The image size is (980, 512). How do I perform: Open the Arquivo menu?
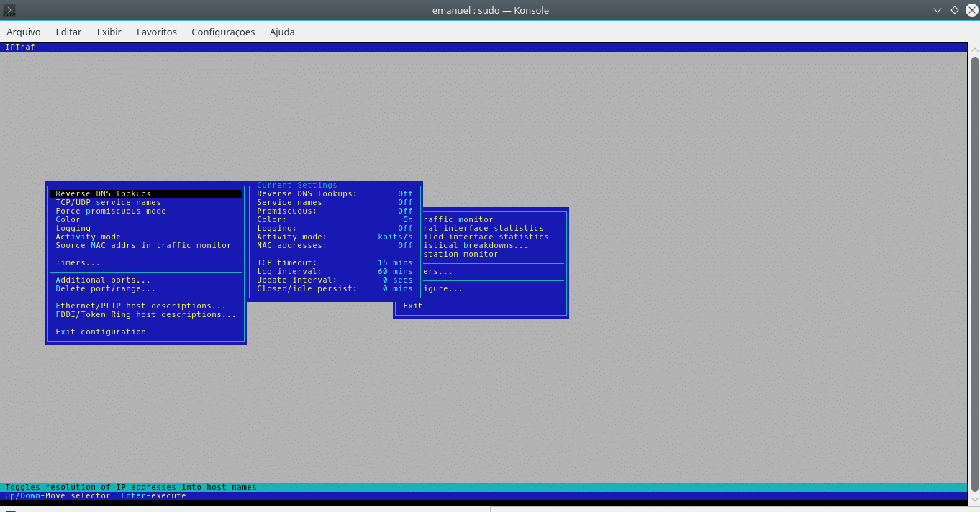24,32
